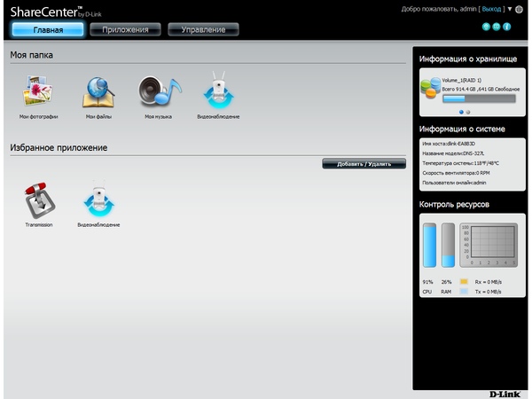Click the ShareCenter by D-Link logo
The width and height of the screenshot is (532, 399).
pyautogui.click(x=56, y=12)
